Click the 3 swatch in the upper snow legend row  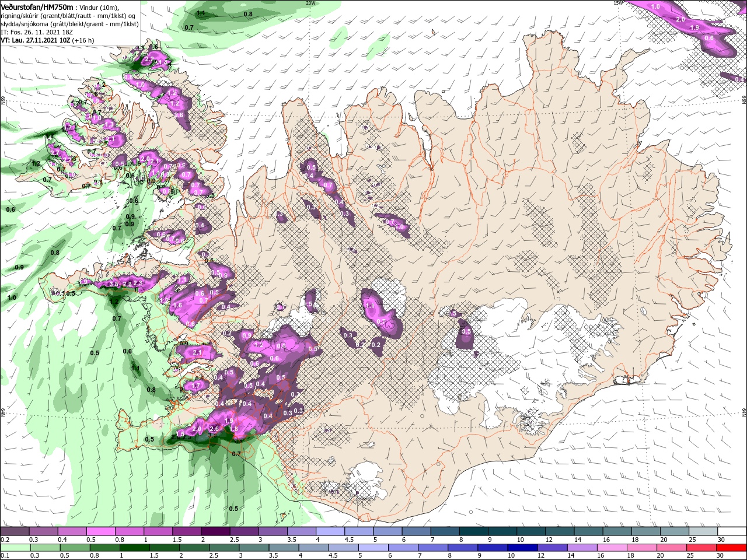pos(272,532)
